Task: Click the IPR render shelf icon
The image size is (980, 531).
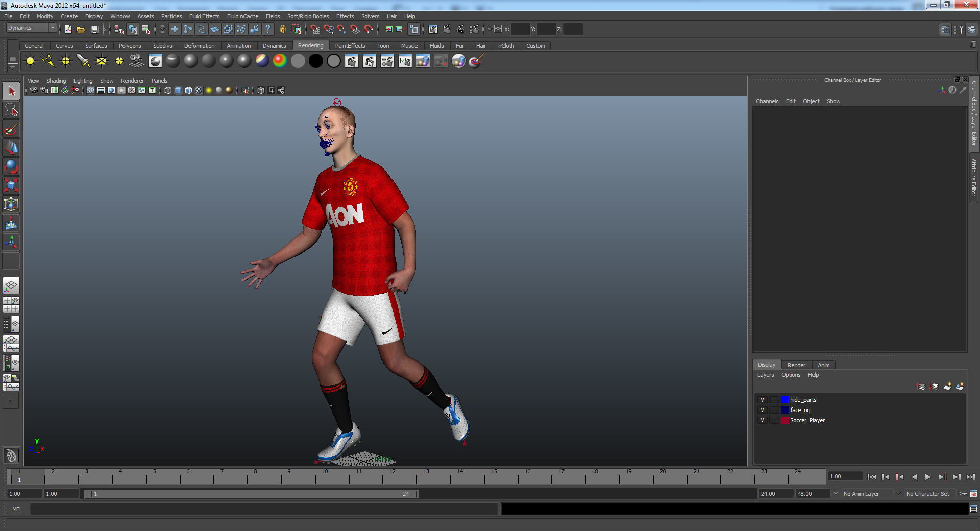Action: coord(370,61)
